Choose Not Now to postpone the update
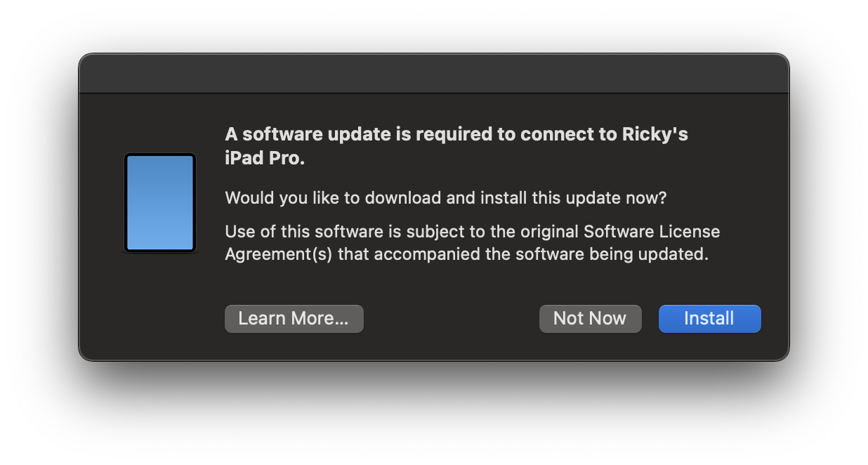 pos(590,318)
